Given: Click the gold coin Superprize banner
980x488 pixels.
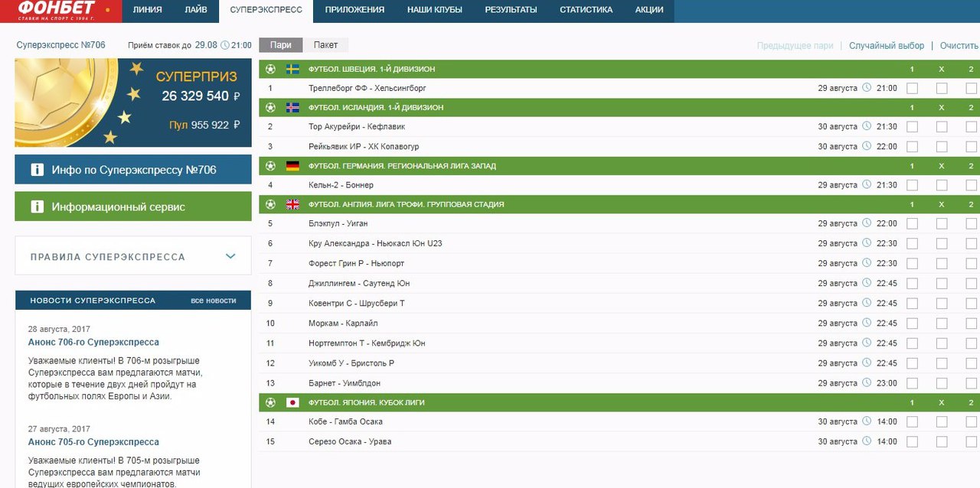Looking at the screenshot, I should (x=133, y=102).
